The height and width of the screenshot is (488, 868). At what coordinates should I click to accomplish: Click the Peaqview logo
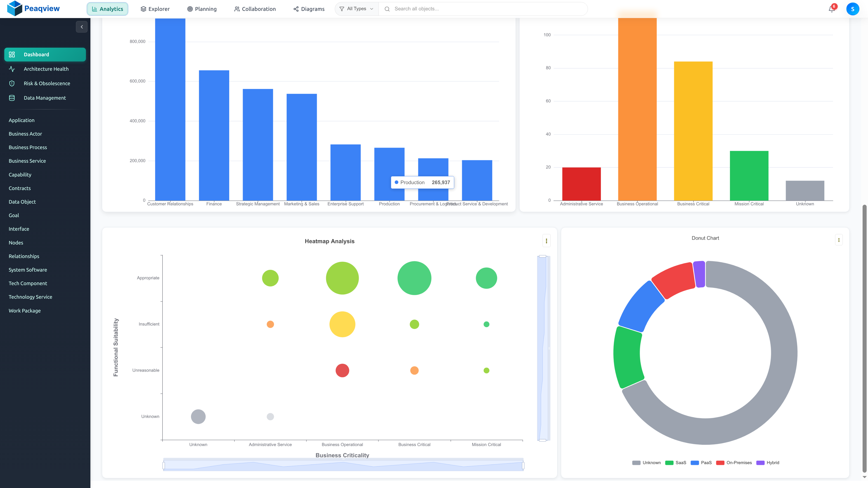click(33, 8)
